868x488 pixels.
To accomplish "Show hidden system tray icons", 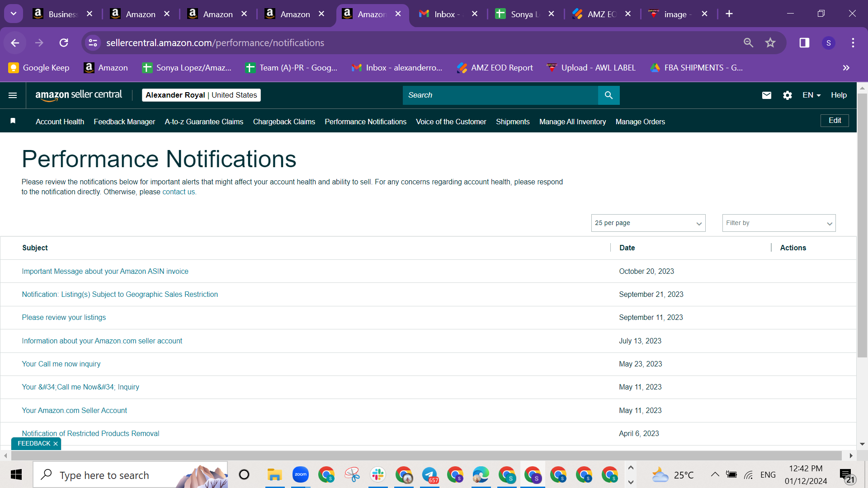I will (715, 474).
